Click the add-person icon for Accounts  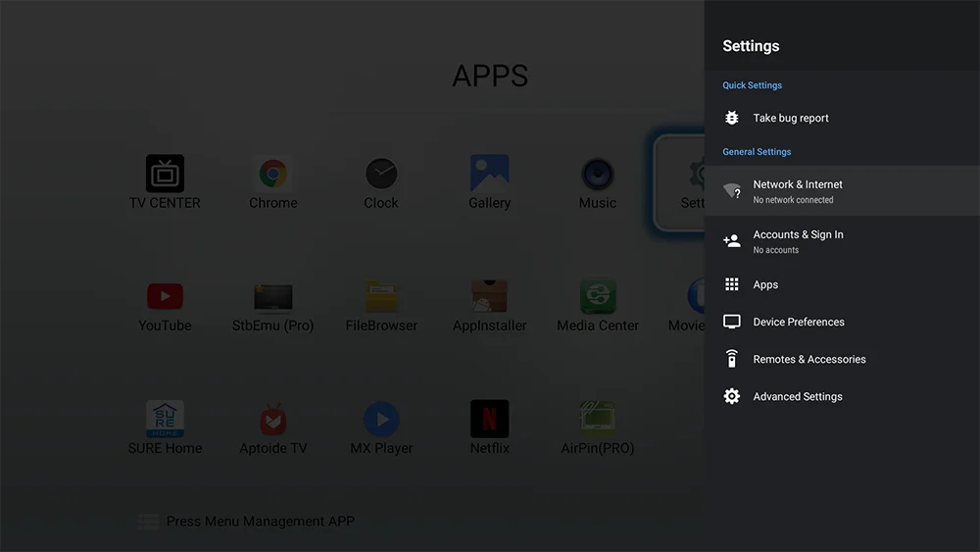coord(732,240)
